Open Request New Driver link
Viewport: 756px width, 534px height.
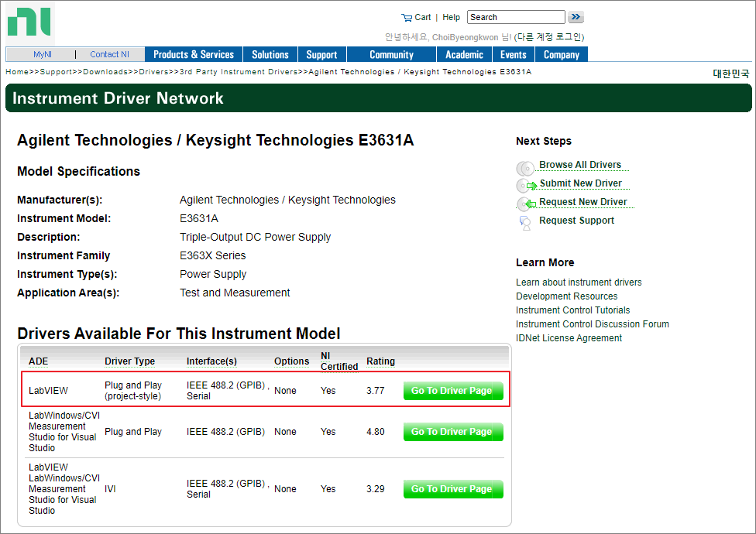[x=583, y=202]
